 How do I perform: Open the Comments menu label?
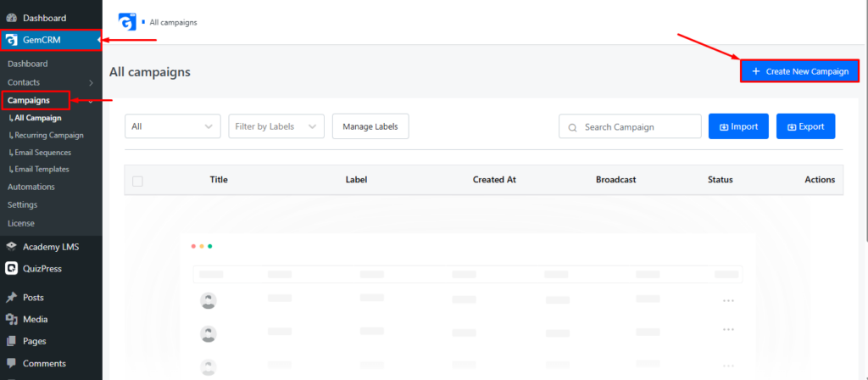44,363
